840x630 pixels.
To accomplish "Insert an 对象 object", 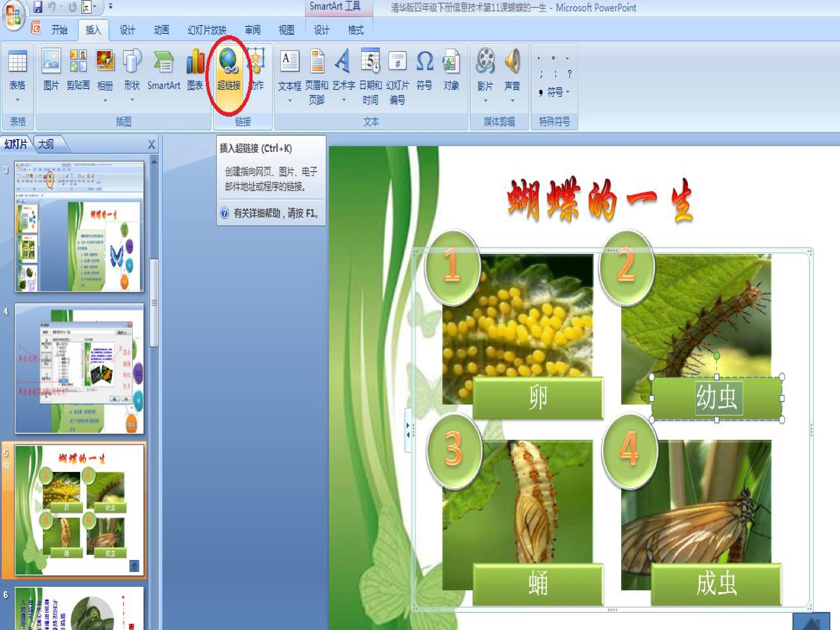I will coord(451,61).
